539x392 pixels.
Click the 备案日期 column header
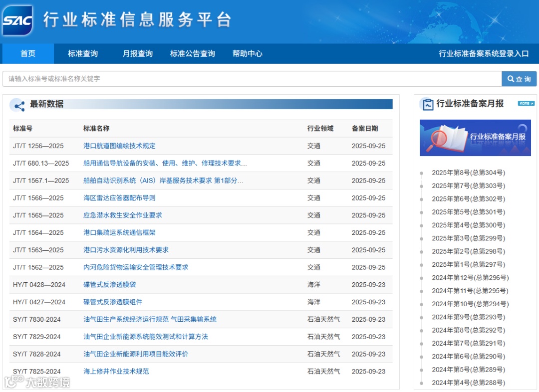tap(365, 129)
